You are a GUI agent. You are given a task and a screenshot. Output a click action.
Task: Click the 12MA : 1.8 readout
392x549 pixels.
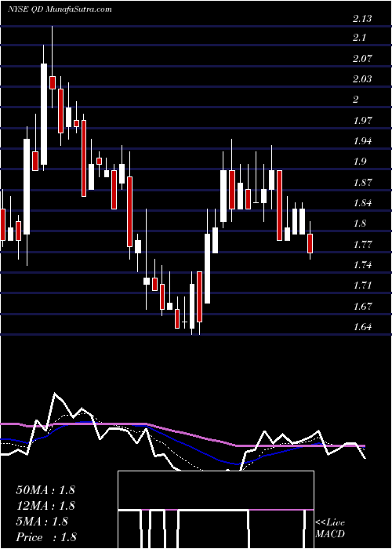point(45,506)
